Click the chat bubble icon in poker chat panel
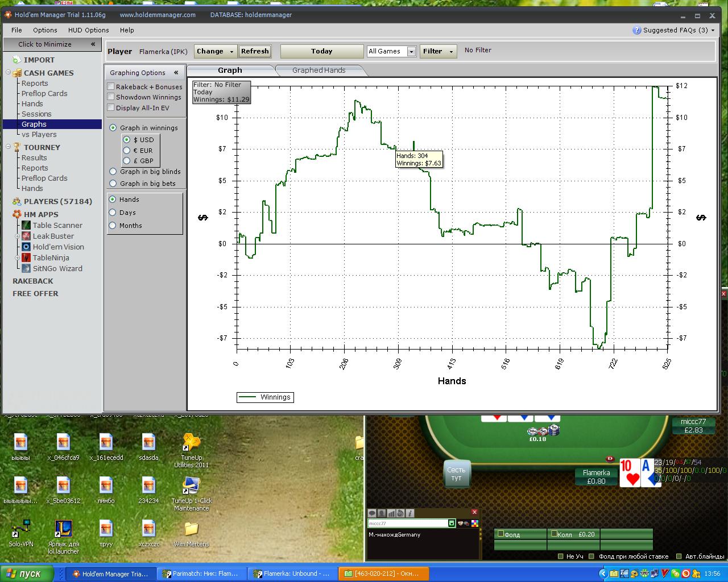This screenshot has height=582, width=728. click(373, 513)
